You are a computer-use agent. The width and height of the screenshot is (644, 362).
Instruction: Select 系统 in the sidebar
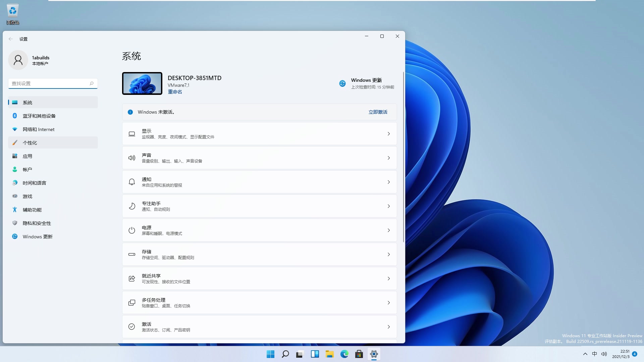pyautogui.click(x=53, y=103)
